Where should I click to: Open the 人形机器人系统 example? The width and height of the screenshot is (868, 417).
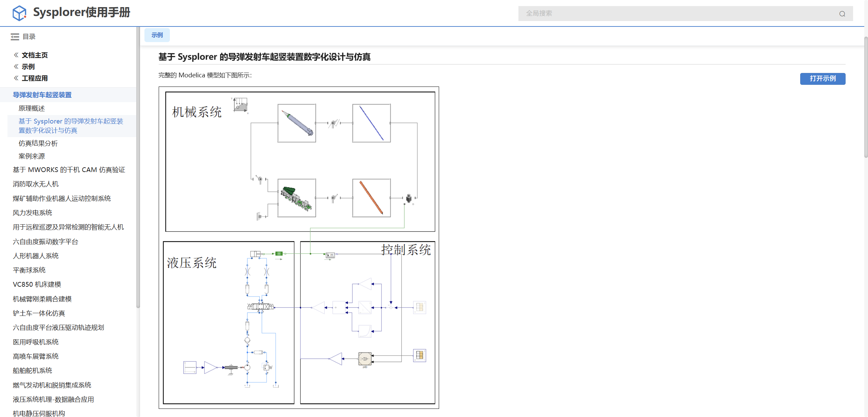click(36, 256)
